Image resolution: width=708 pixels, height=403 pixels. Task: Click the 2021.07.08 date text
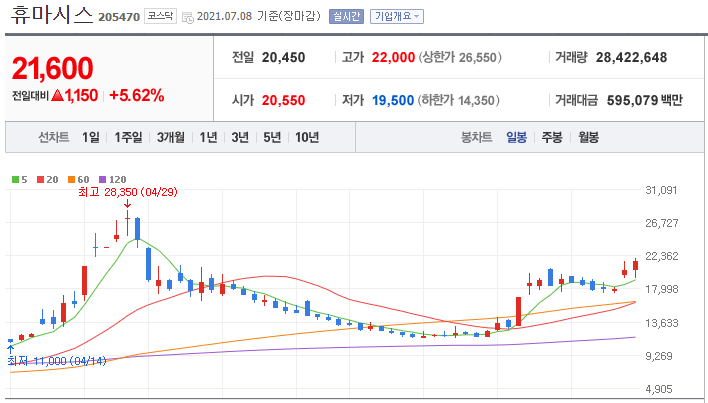[224, 17]
